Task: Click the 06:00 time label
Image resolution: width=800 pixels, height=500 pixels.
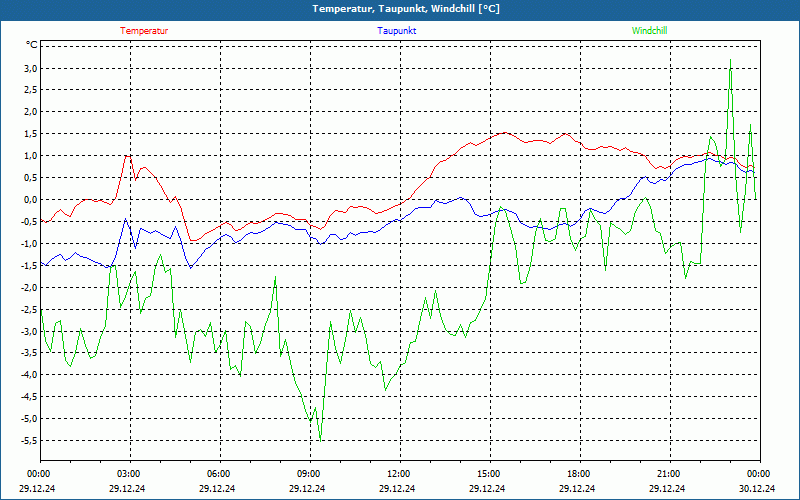Action: click(220, 474)
